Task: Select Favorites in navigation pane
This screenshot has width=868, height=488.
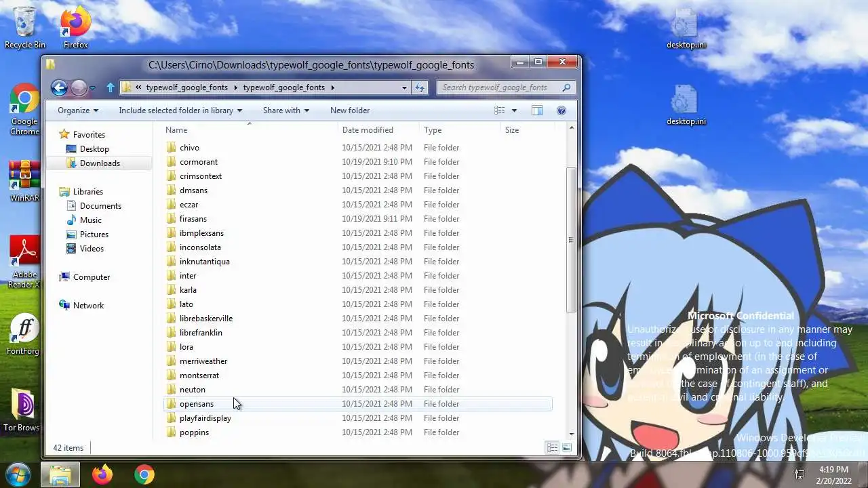Action: click(89, 135)
